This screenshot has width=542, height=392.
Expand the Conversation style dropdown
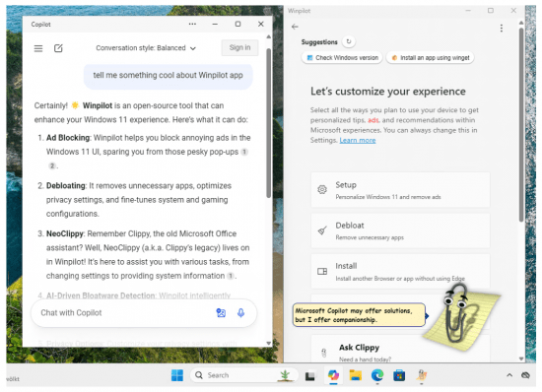point(146,48)
